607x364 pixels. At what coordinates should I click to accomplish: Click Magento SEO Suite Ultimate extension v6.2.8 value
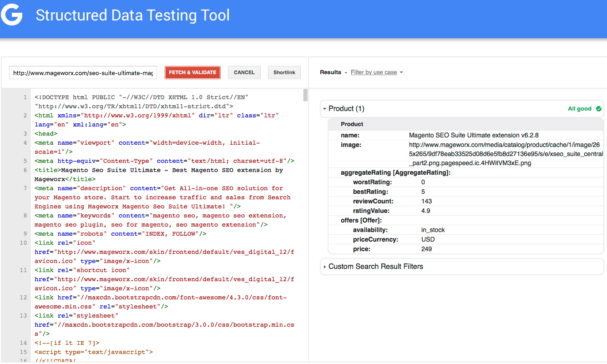pyautogui.click(x=474, y=135)
